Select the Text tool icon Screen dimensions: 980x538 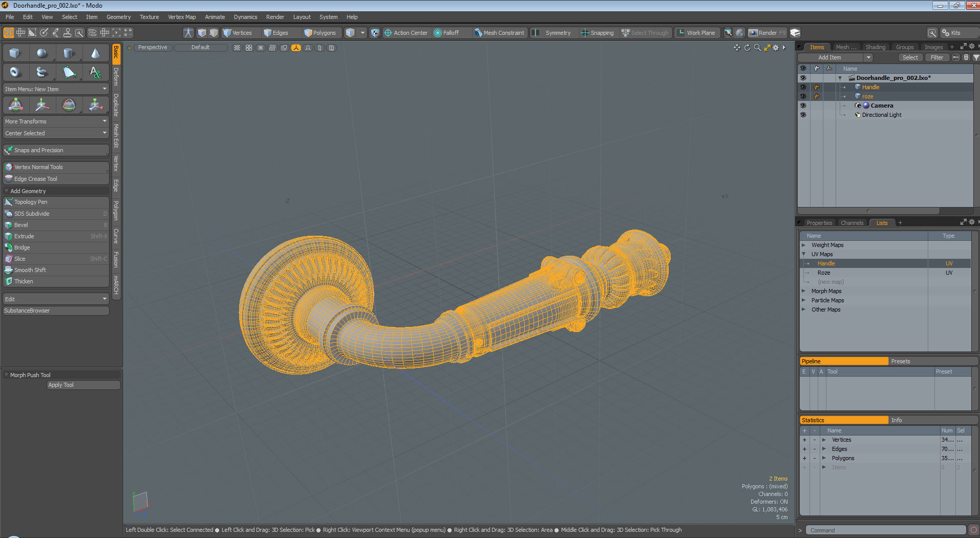(95, 72)
